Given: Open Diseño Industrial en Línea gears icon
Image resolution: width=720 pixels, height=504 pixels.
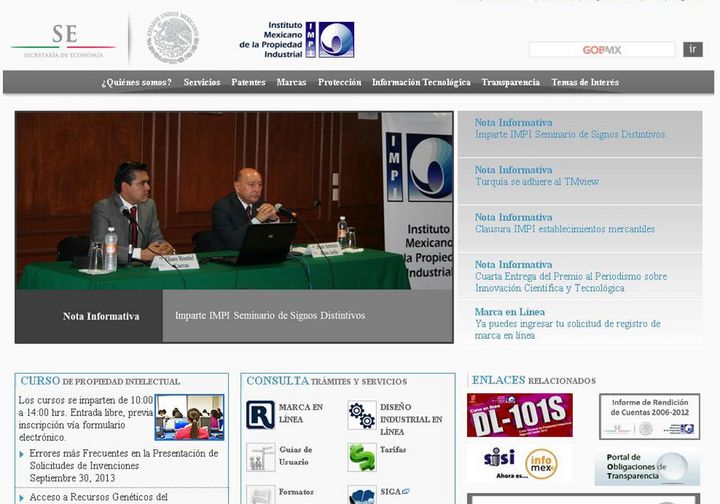Looking at the screenshot, I should pyautogui.click(x=362, y=415).
